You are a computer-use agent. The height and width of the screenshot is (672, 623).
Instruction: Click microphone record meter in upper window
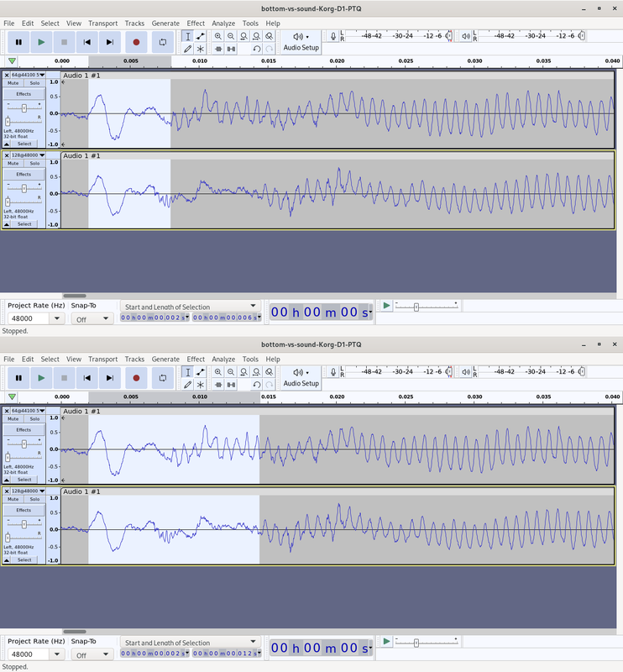pyautogui.click(x=333, y=36)
